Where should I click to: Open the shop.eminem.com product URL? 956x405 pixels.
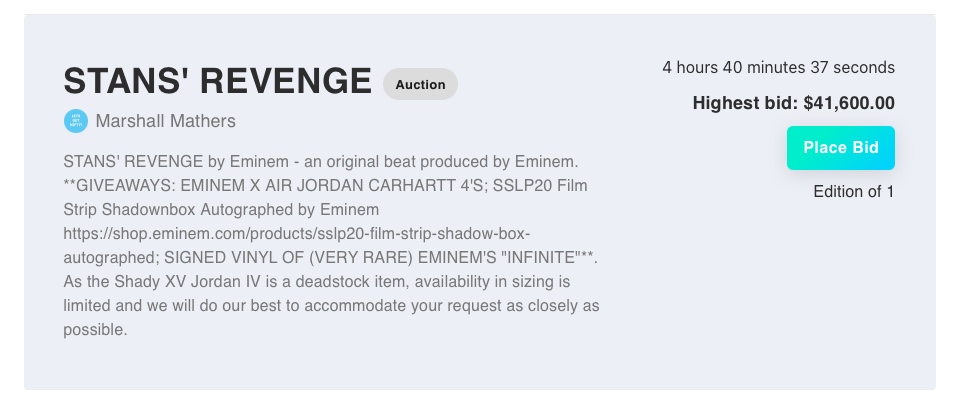pos(297,234)
